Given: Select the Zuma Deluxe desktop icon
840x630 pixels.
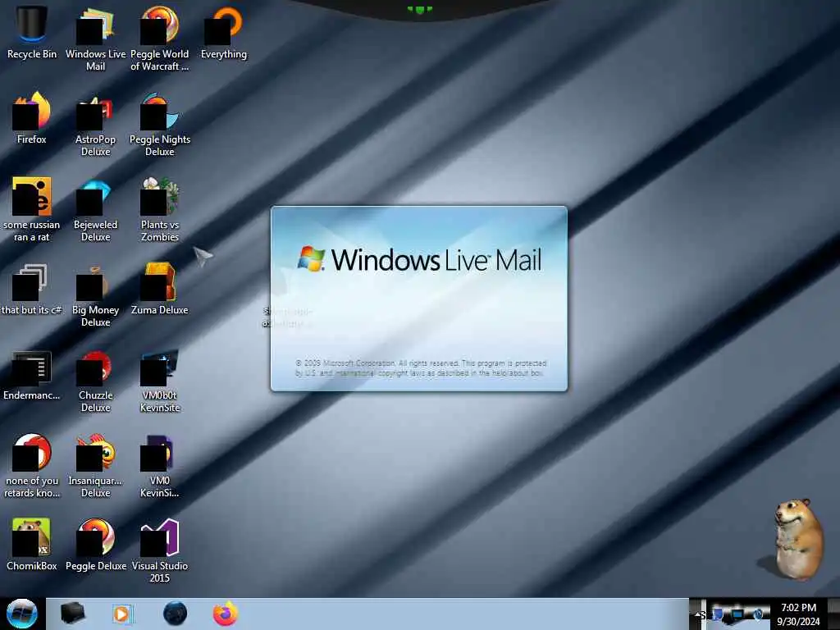Looking at the screenshot, I should click(160, 290).
